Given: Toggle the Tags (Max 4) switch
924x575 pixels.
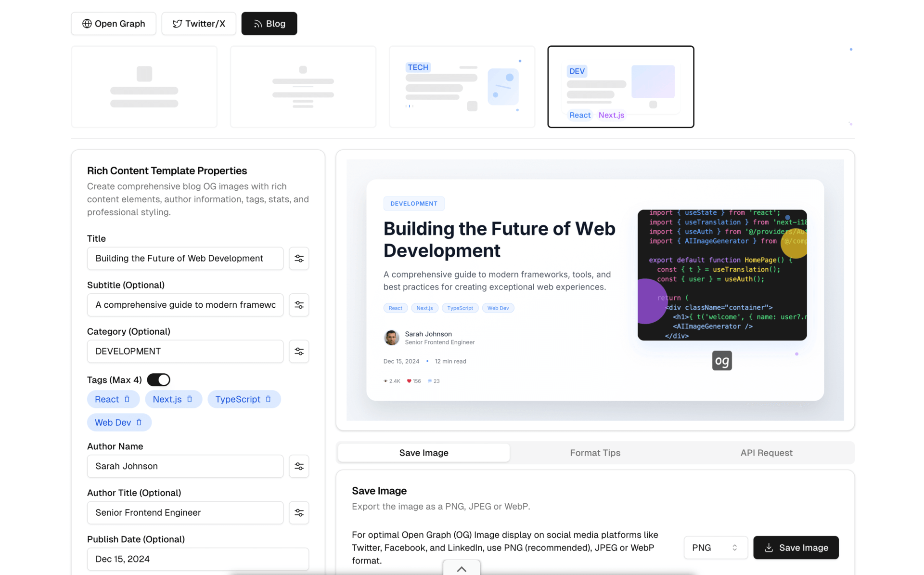Looking at the screenshot, I should tap(159, 380).
